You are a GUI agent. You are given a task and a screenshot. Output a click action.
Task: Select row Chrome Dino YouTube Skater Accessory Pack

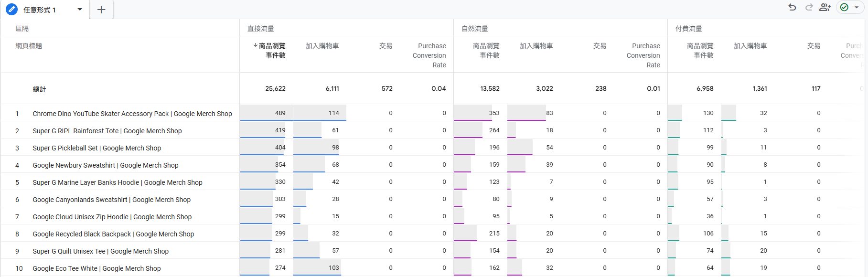(132, 114)
